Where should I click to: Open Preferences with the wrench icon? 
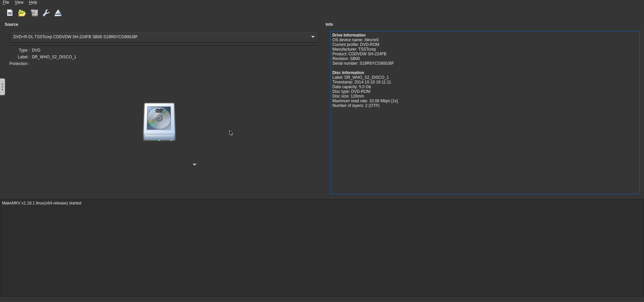click(46, 13)
